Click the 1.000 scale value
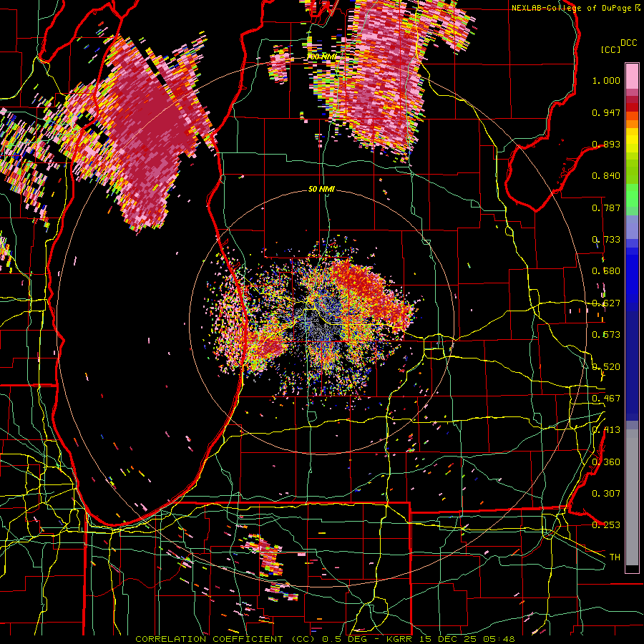Screen dimensions: 644x644 pyautogui.click(x=606, y=80)
